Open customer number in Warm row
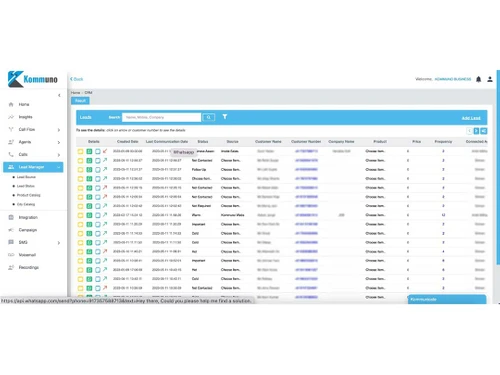The image size is (500, 375). (x=306, y=215)
